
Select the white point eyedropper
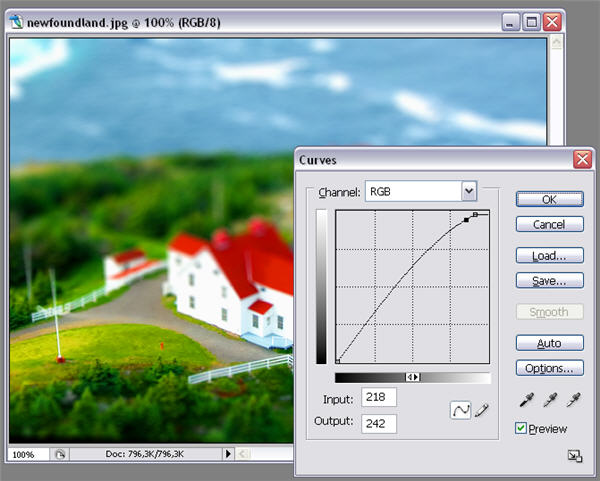572,400
